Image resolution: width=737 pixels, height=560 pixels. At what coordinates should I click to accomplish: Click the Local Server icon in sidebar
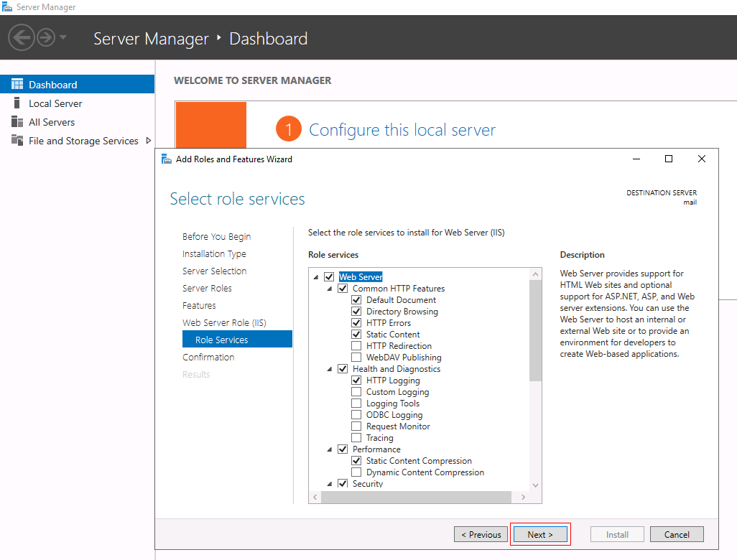17,103
